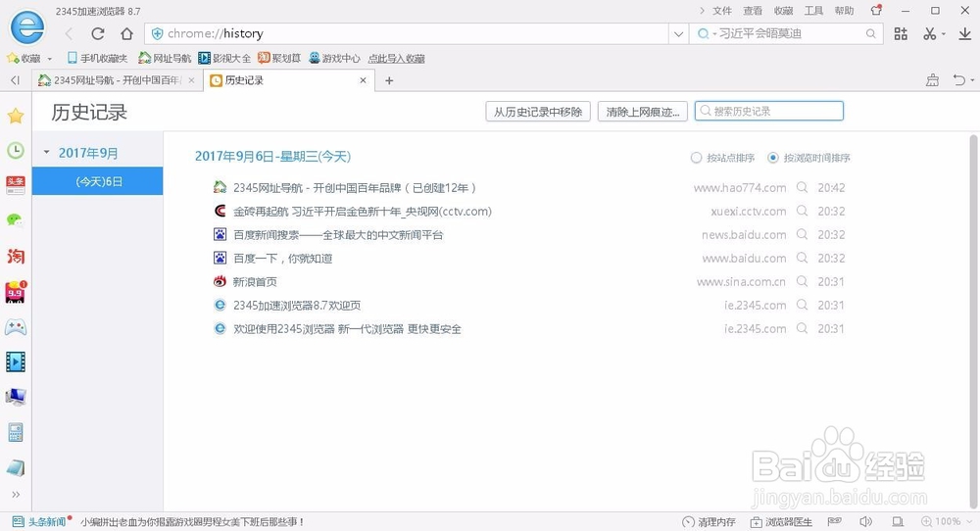Image resolution: width=980 pixels, height=531 pixels.
Task: Click search icon next to xuexi.cctv.com
Action: (802, 212)
